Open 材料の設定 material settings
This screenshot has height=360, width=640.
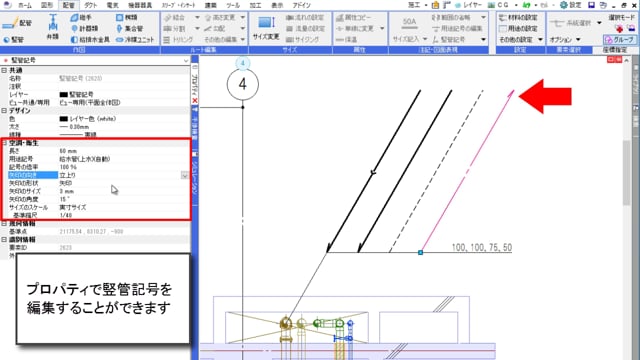coord(518,18)
